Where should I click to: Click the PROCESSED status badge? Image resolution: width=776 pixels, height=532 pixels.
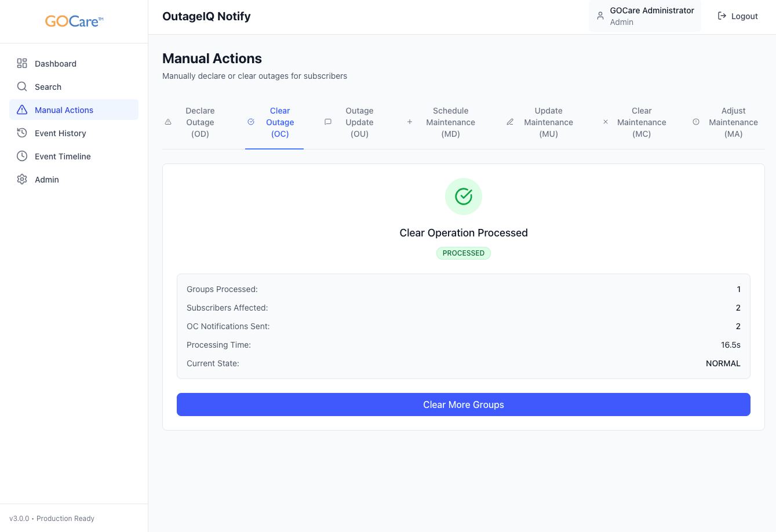464,253
